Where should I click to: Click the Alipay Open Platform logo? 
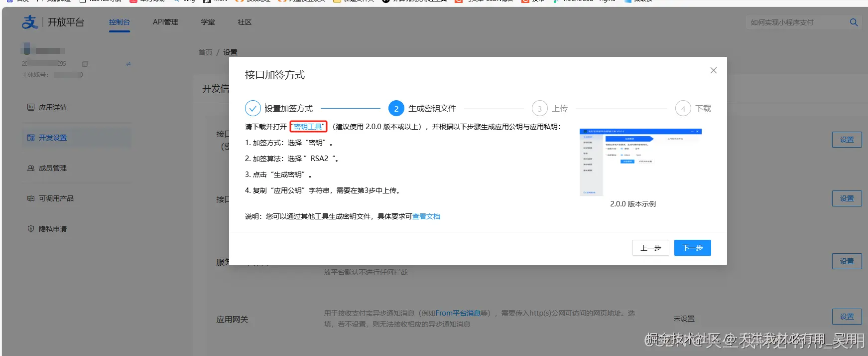(53, 22)
